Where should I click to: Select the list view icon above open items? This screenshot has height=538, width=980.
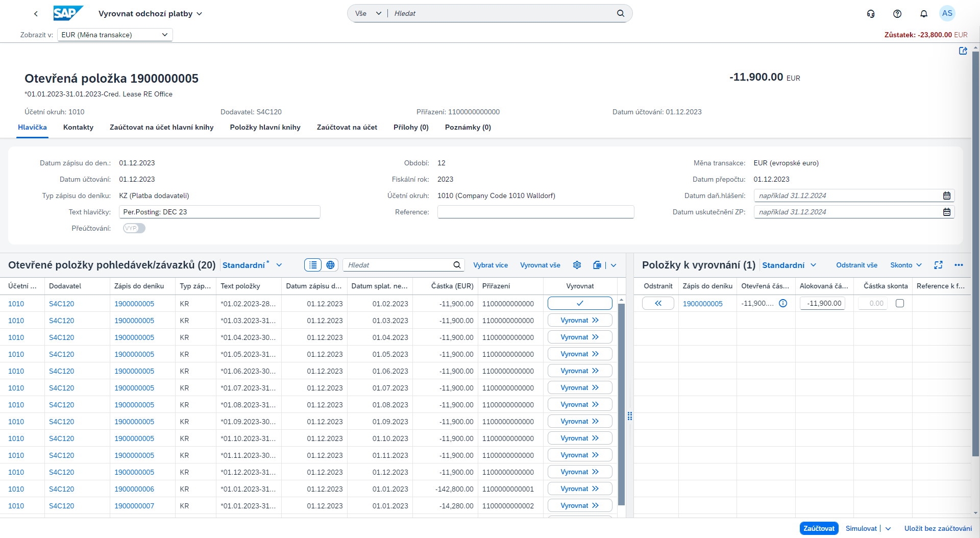coord(312,265)
